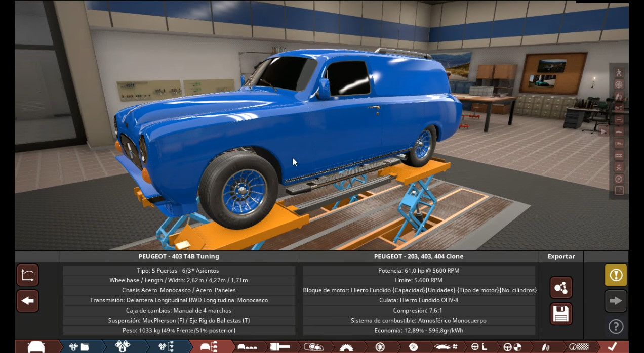The image size is (644, 353).
Task: Click the final checkmark summary tab
Action: tap(613, 346)
